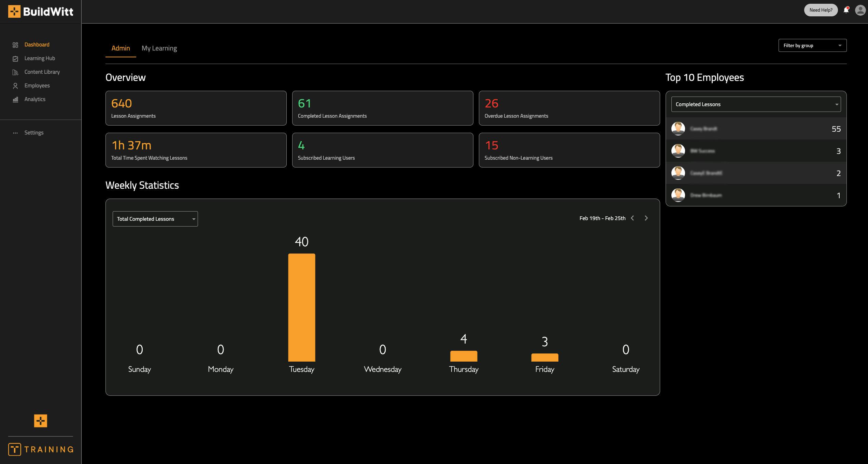This screenshot has height=464, width=868.
Task: Click the Learning Hub checklist icon
Action: [15, 59]
